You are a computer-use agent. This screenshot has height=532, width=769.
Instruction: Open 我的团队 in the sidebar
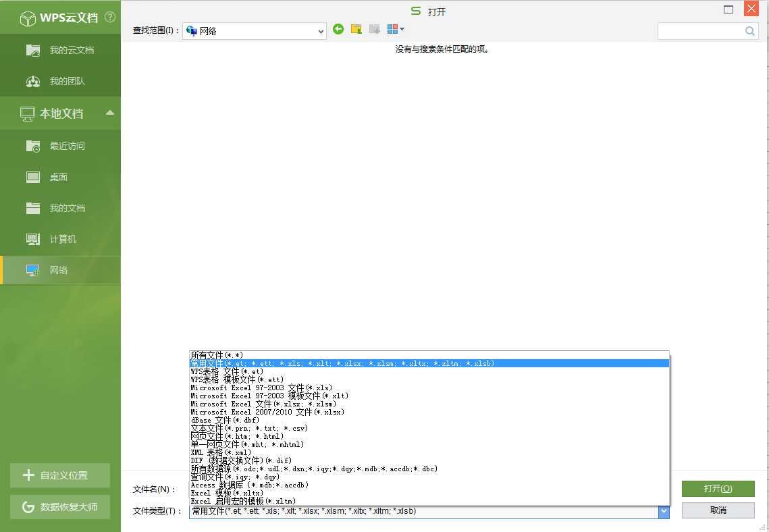point(60,81)
